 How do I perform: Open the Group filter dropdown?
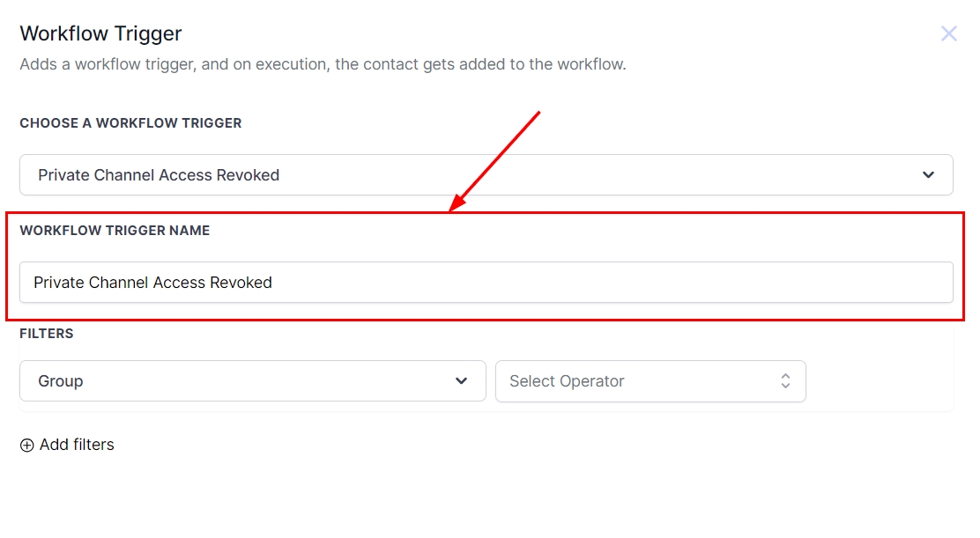tap(252, 381)
